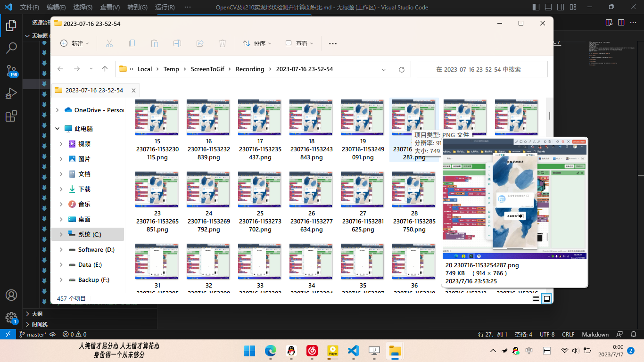This screenshot has height=362, width=644.
Task: Toggle VS Code primary sidebar layout button
Action: click(536, 7)
